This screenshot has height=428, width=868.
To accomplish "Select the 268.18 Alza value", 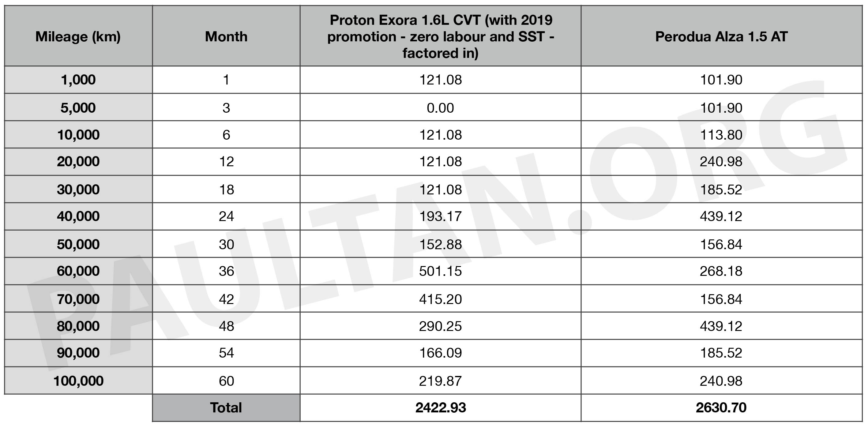I will [721, 271].
